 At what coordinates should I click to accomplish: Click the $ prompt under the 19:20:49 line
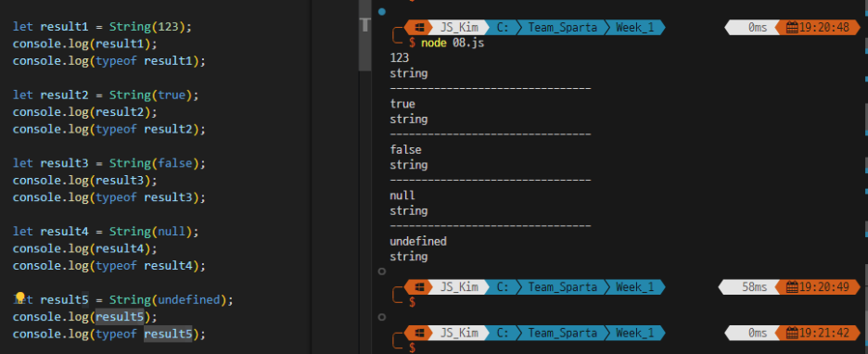(412, 302)
